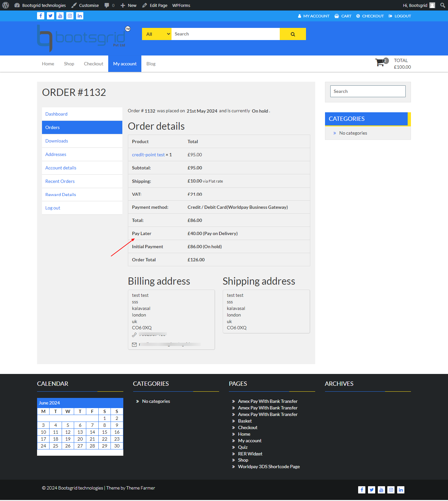Image resolution: width=448 pixels, height=501 pixels.
Task: Select Orders in account sidebar
Action: click(x=82, y=127)
